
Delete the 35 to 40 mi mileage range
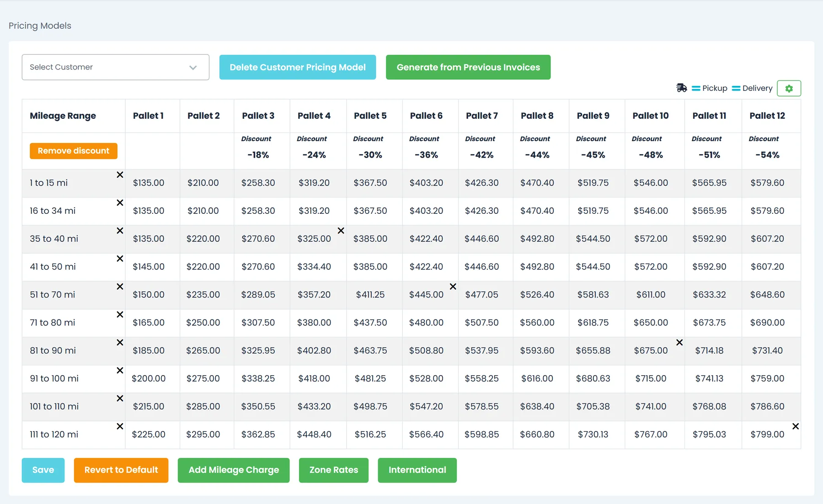tap(120, 230)
